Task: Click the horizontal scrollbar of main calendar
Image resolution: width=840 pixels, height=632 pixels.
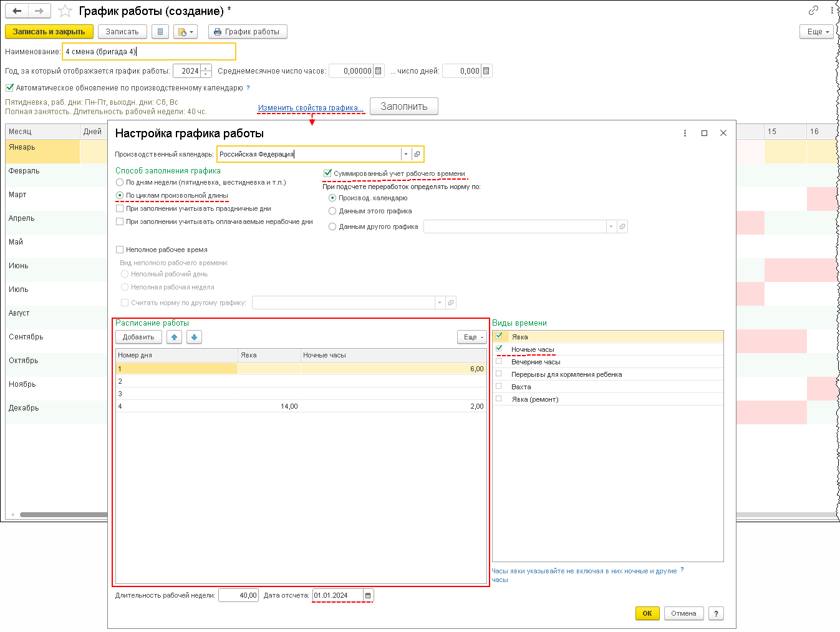Action: click(x=62, y=515)
